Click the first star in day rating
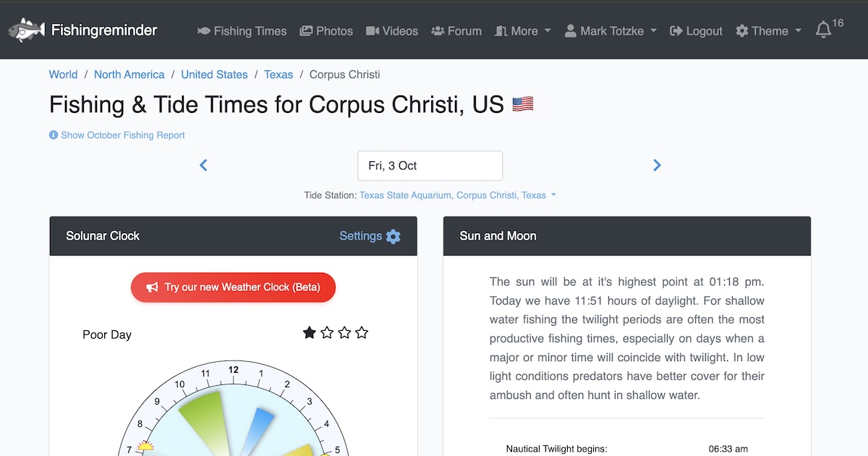Image resolution: width=868 pixels, height=456 pixels. coord(310,333)
